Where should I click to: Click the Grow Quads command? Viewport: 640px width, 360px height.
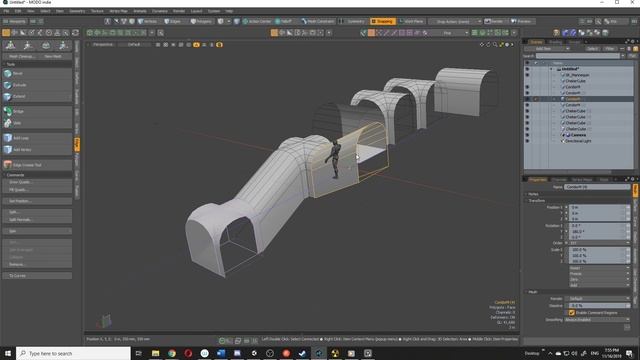[37, 182]
